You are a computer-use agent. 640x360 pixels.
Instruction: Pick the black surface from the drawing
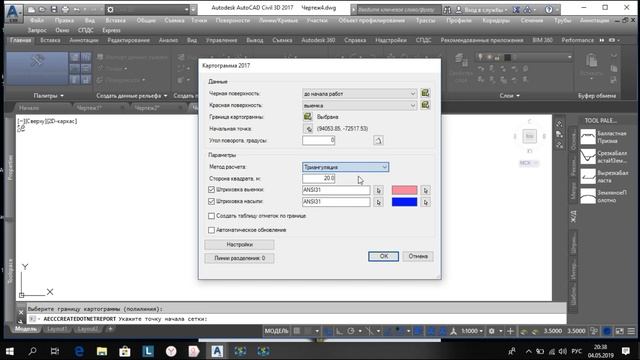tap(425, 93)
